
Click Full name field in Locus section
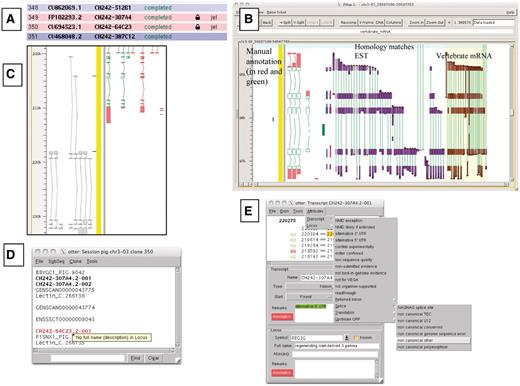pos(336,346)
